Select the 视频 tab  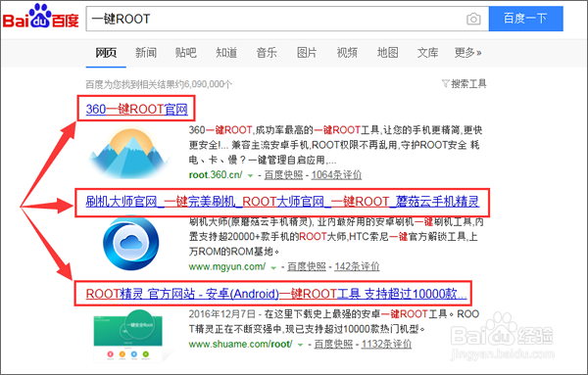tap(347, 53)
